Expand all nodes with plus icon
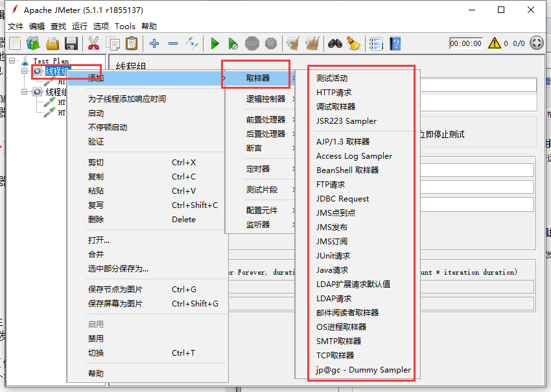This screenshot has height=392, width=551. click(x=154, y=43)
